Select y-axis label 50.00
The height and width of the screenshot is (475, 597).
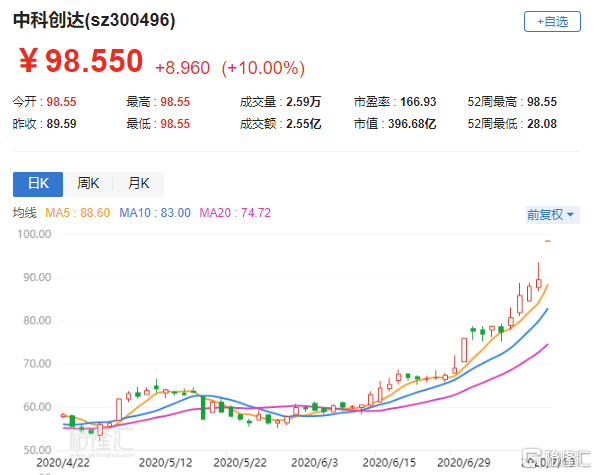[37, 450]
